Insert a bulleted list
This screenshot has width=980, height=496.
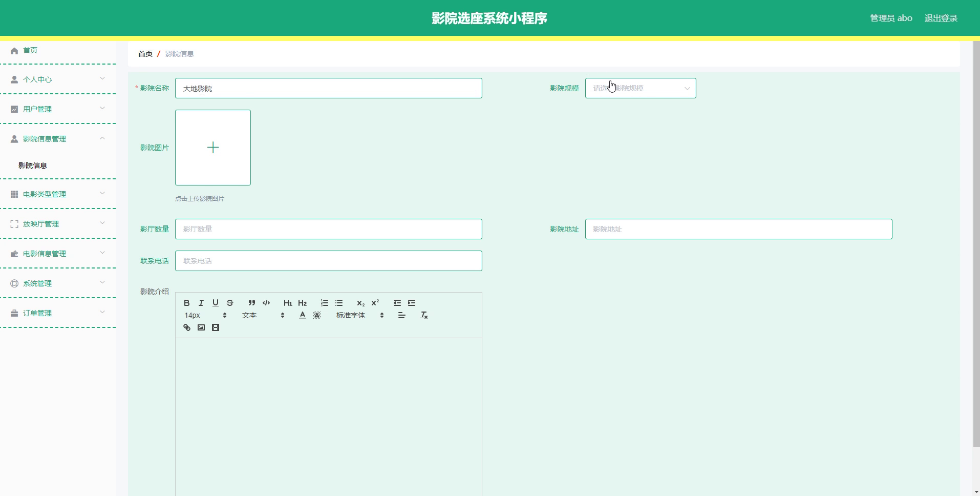click(338, 303)
